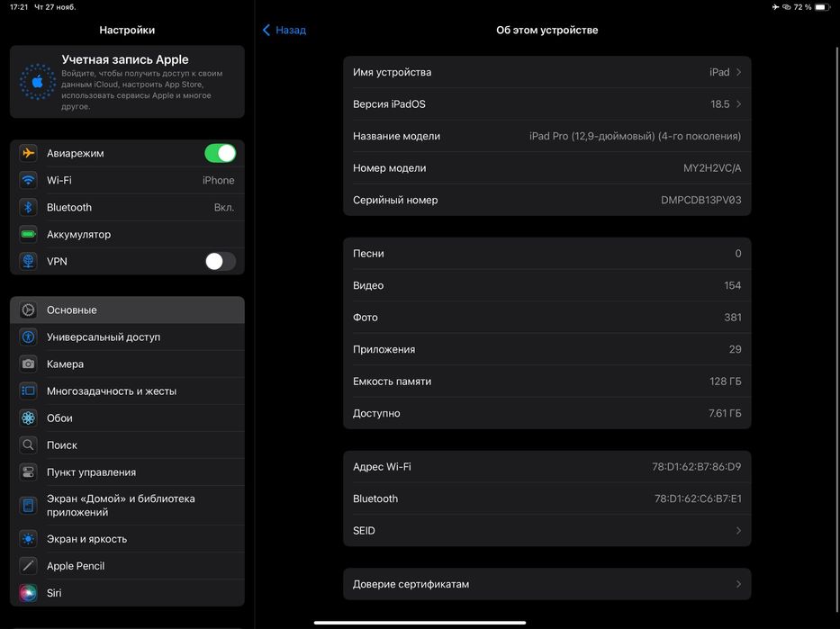Tap the home indicator bar
The image size is (840, 629).
click(420, 623)
